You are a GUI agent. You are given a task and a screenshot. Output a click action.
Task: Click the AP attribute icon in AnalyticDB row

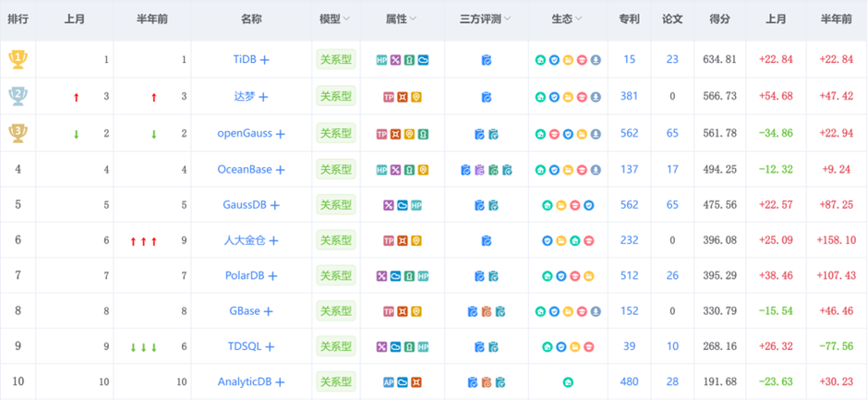pyautogui.click(x=389, y=382)
